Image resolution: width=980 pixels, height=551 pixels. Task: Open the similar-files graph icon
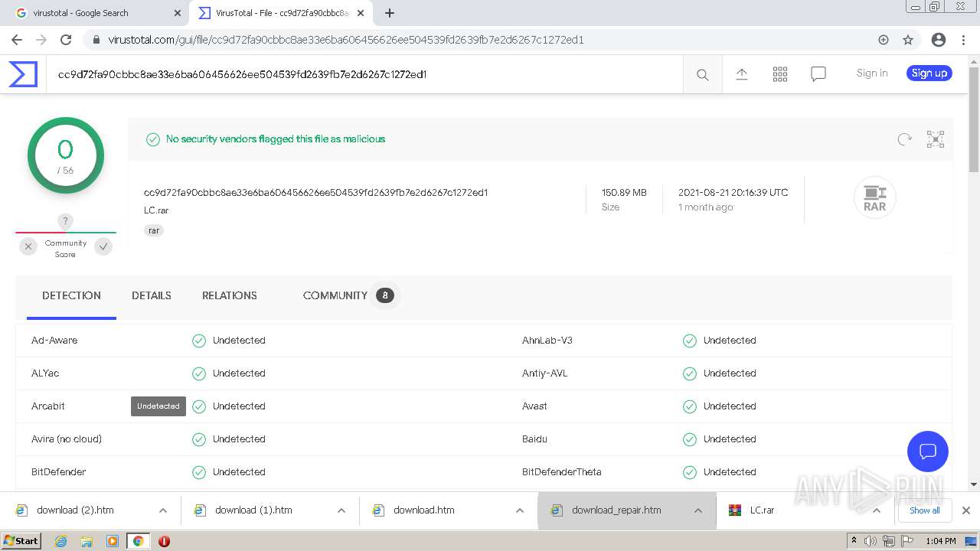pos(936,139)
